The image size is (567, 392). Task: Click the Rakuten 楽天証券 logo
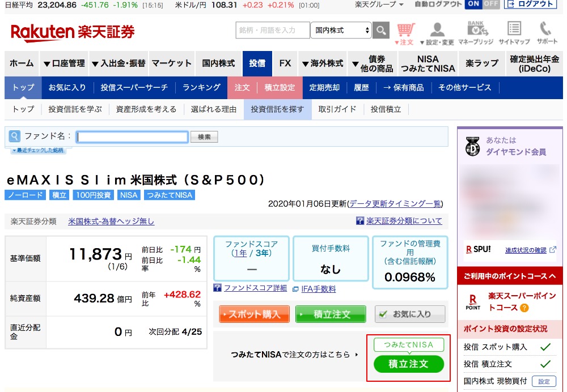coord(73,32)
